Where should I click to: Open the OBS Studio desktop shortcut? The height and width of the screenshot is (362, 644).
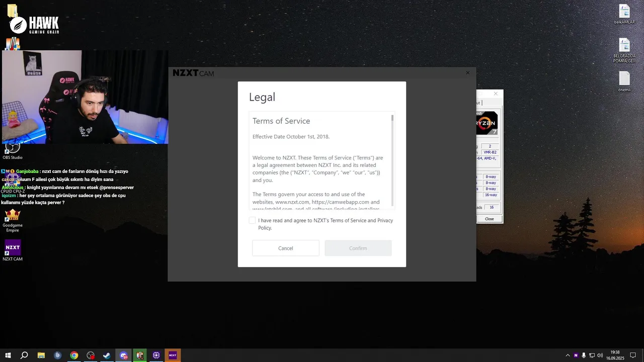click(13, 150)
